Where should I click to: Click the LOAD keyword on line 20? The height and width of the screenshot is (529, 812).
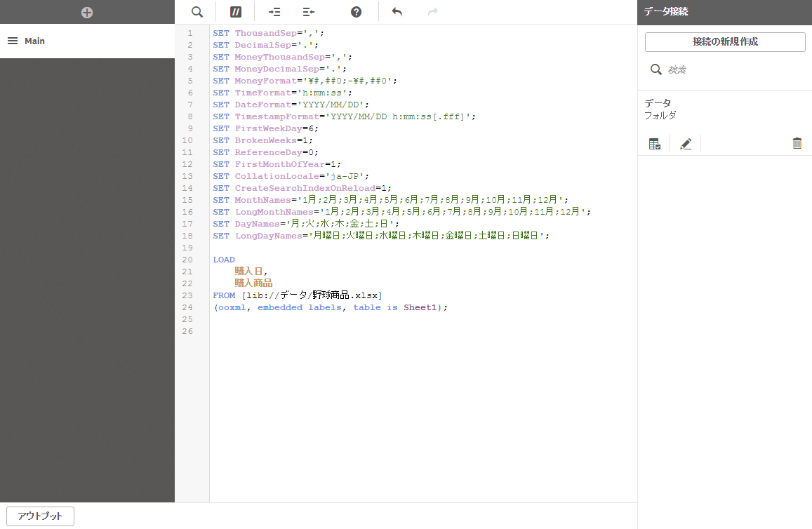tap(224, 260)
